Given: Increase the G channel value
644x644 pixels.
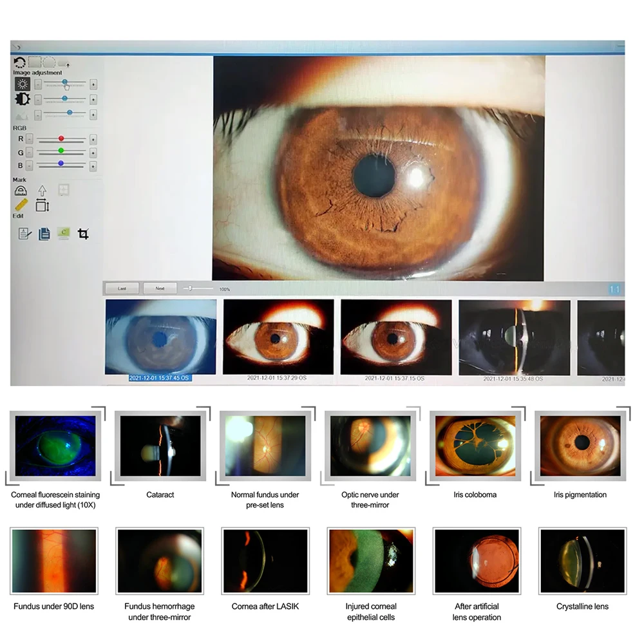Looking at the screenshot, I should point(93,153).
